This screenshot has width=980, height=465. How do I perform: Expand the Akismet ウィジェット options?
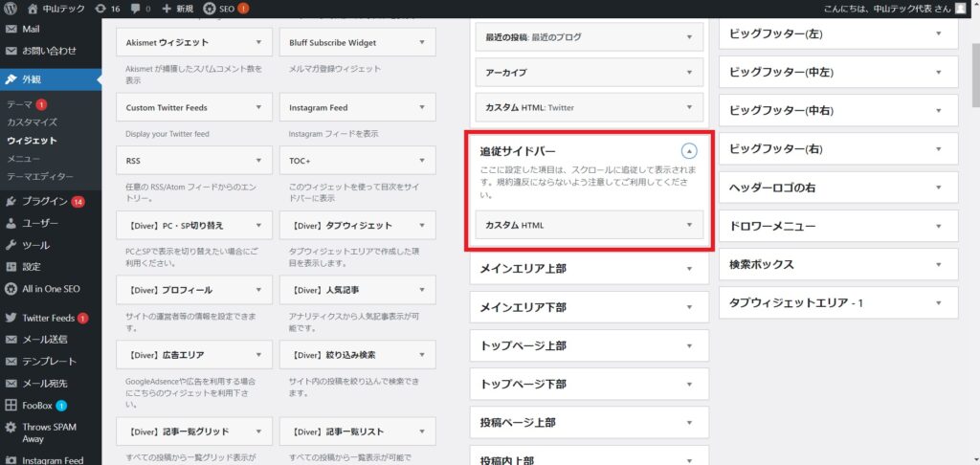tap(258, 43)
